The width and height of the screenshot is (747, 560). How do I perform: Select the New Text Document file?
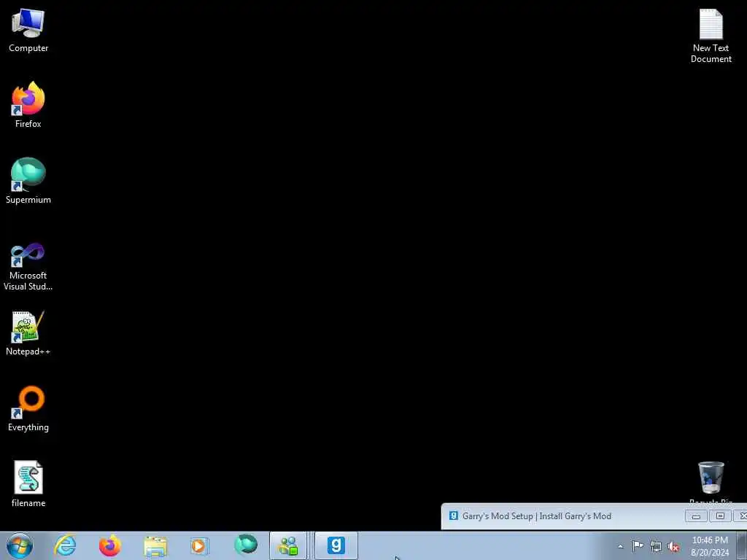click(711, 36)
